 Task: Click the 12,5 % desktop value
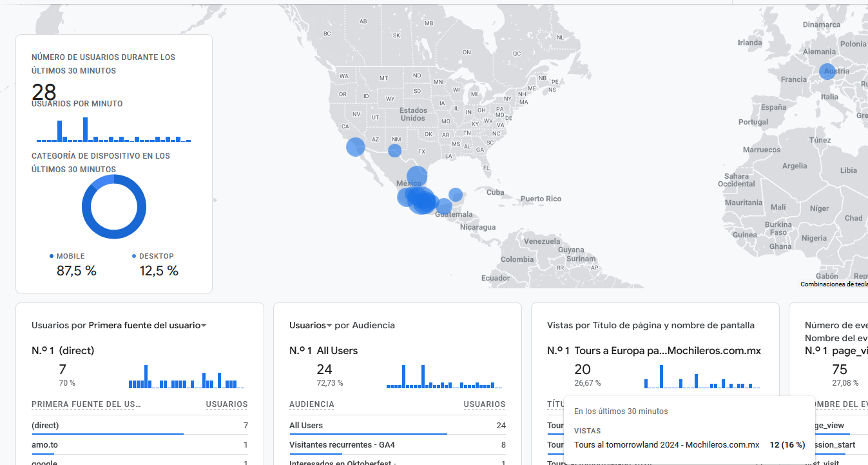(x=159, y=271)
